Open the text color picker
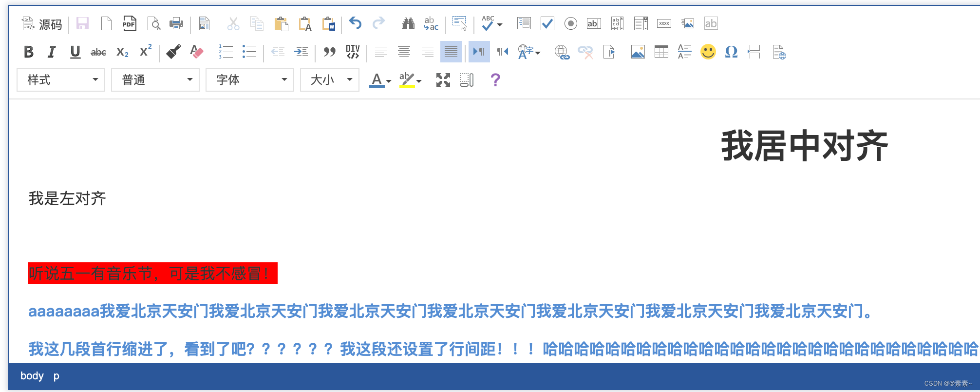The image size is (980, 392). [380, 80]
